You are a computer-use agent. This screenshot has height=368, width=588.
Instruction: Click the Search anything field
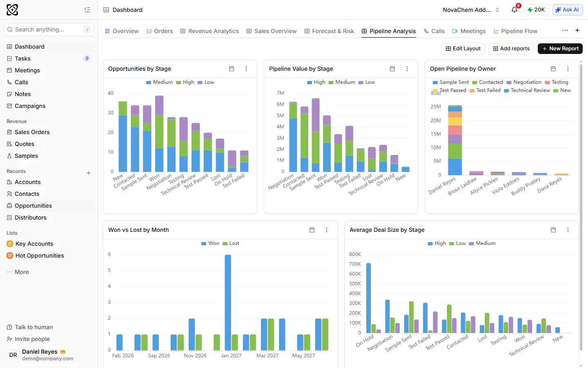coord(49,29)
